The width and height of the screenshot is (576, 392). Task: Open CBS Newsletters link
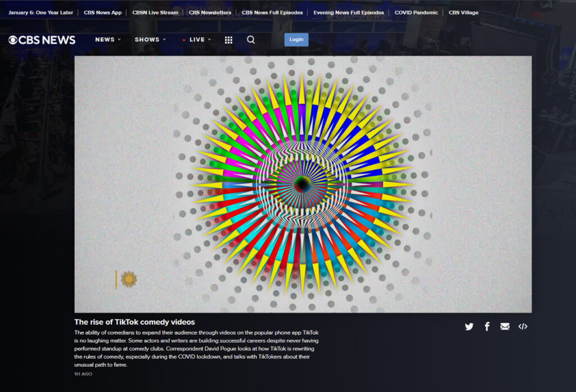tap(210, 12)
